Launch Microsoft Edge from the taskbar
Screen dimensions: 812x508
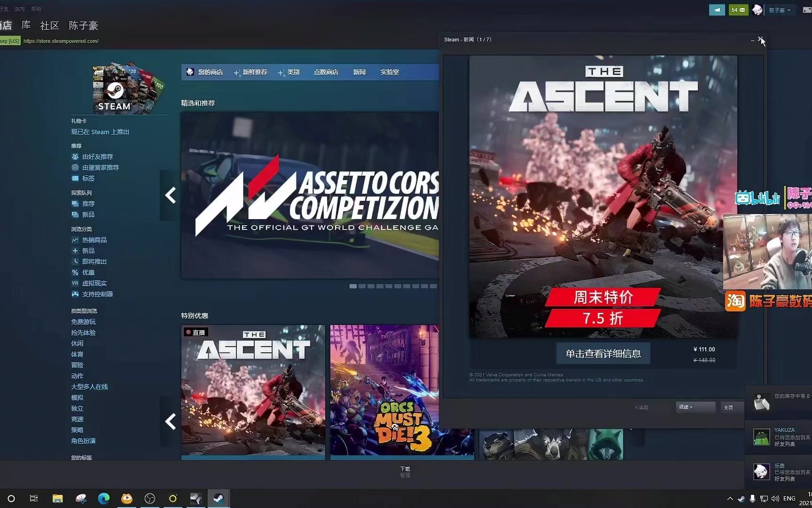[103, 499]
